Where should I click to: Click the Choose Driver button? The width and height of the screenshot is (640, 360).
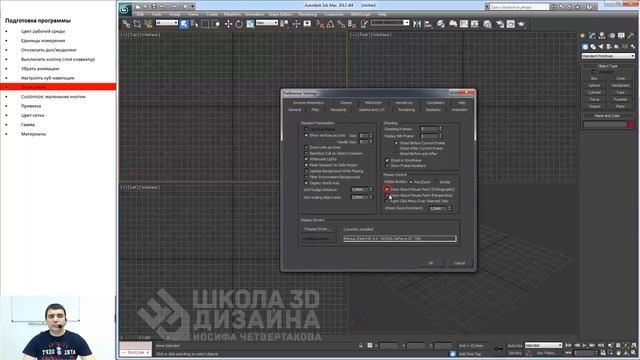tap(318, 229)
